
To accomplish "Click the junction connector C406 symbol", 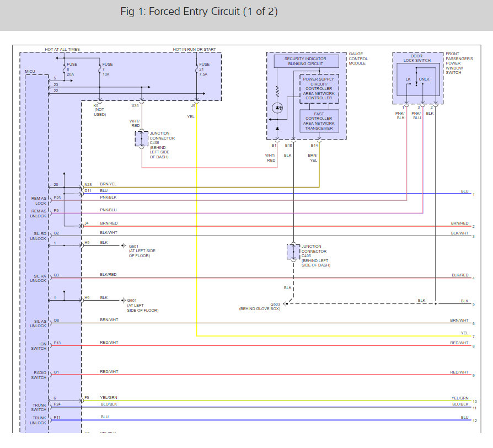I will [x=141, y=139].
